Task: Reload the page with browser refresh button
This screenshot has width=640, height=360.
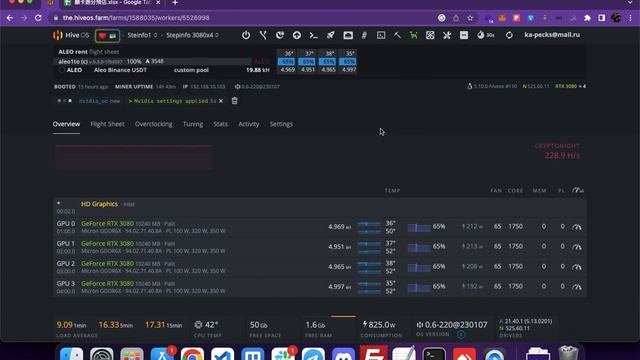Action: coord(38,18)
